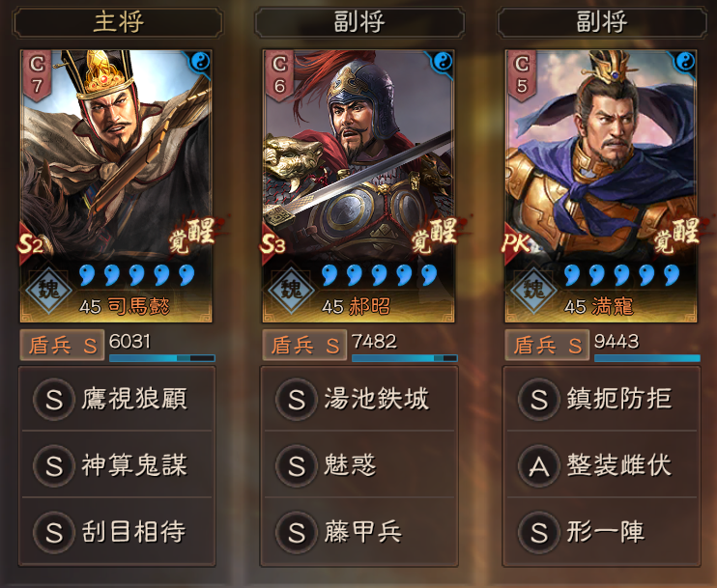Select the 副将 header above 郝昭
Screen dimensions: 717x588
tap(359, 22)
